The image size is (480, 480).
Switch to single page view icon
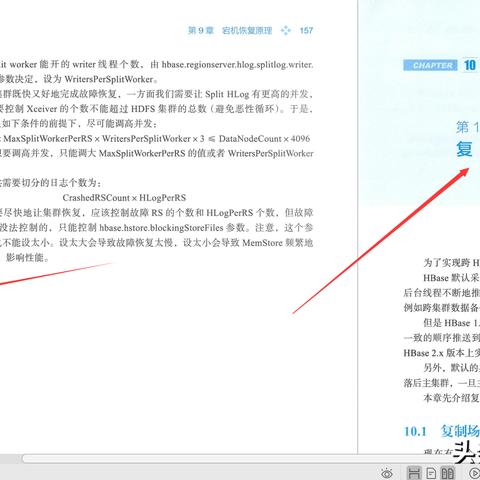point(431,473)
